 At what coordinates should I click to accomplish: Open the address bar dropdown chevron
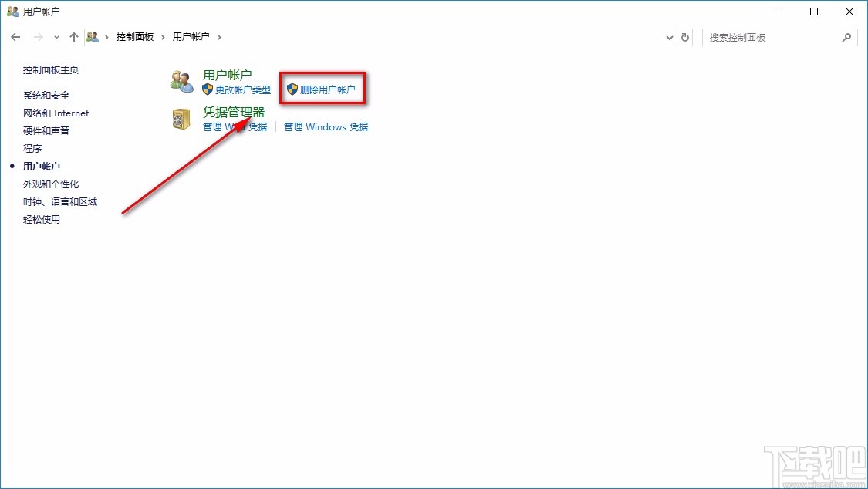pos(669,36)
